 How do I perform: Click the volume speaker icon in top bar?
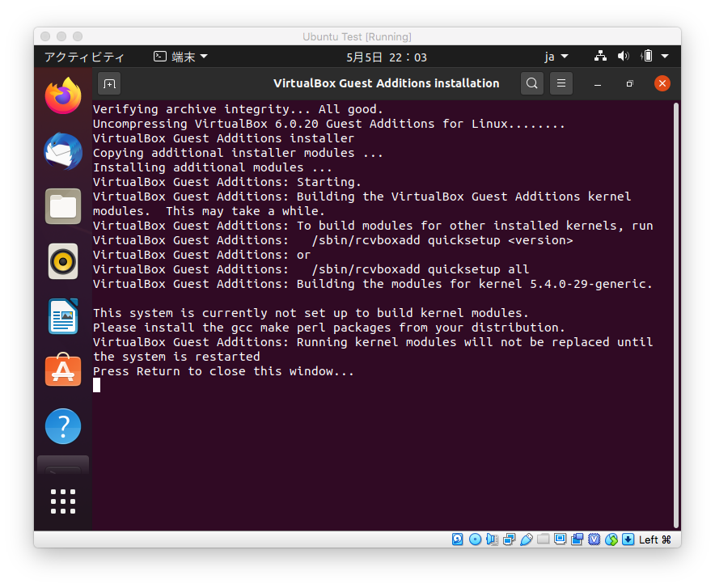click(x=624, y=57)
